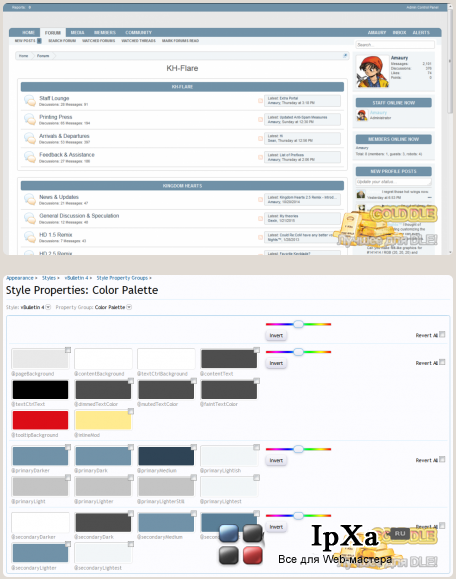Click the News & Updates forum bubble icon
This screenshot has width=456, height=579.
(x=30, y=199)
